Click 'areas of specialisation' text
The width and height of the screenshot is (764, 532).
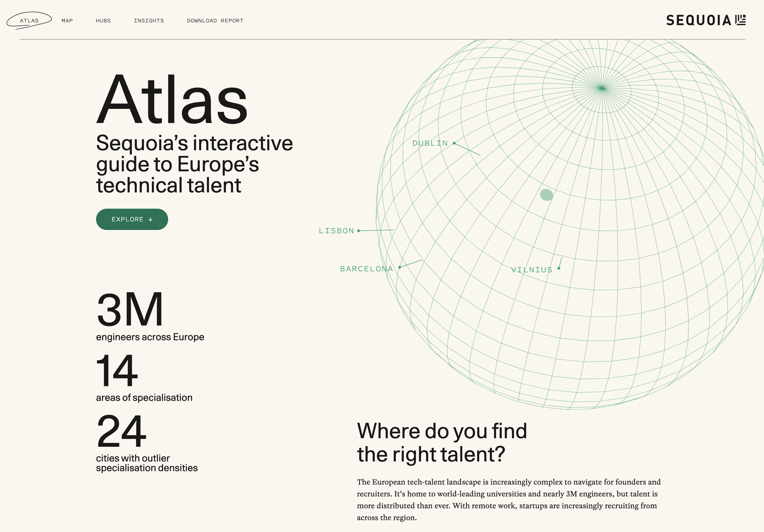click(144, 398)
